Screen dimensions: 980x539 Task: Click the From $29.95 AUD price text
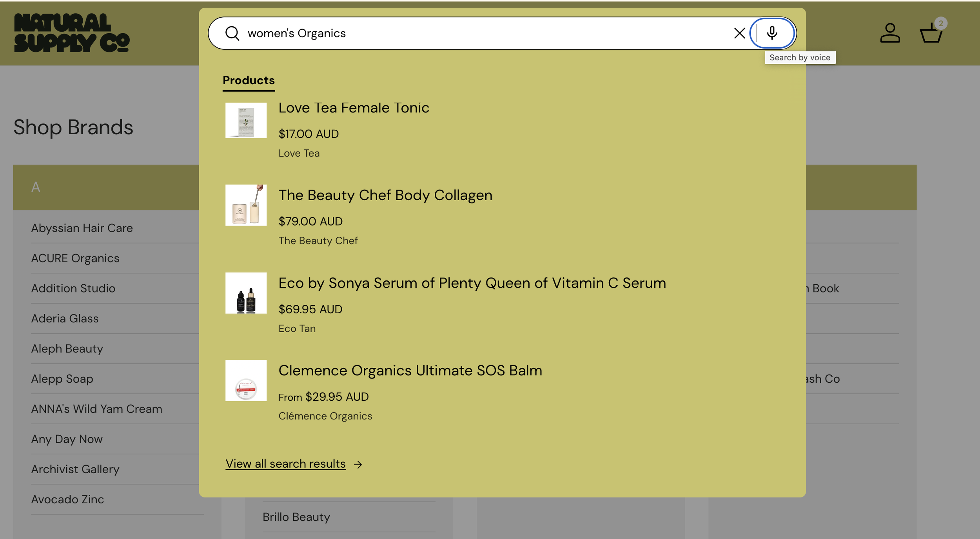pos(323,396)
